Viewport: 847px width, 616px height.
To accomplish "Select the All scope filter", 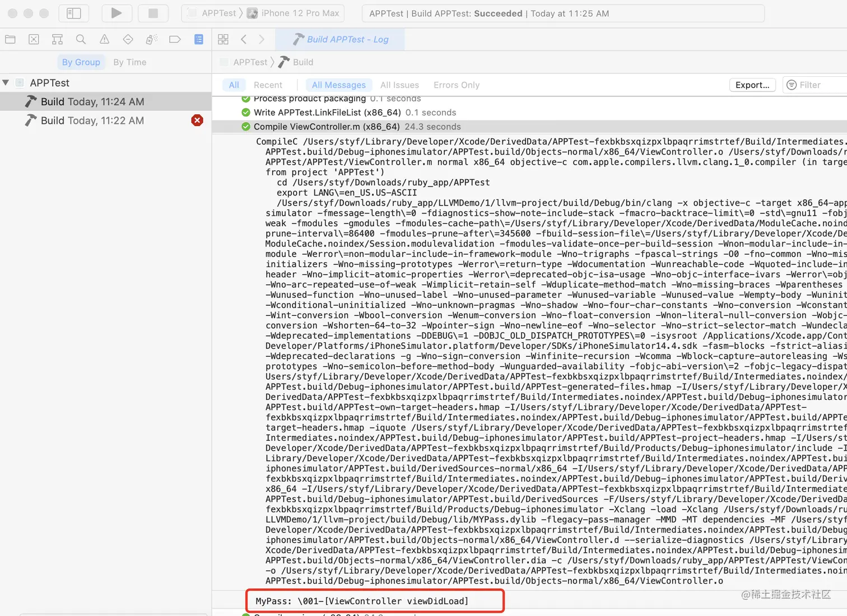I will (x=234, y=85).
